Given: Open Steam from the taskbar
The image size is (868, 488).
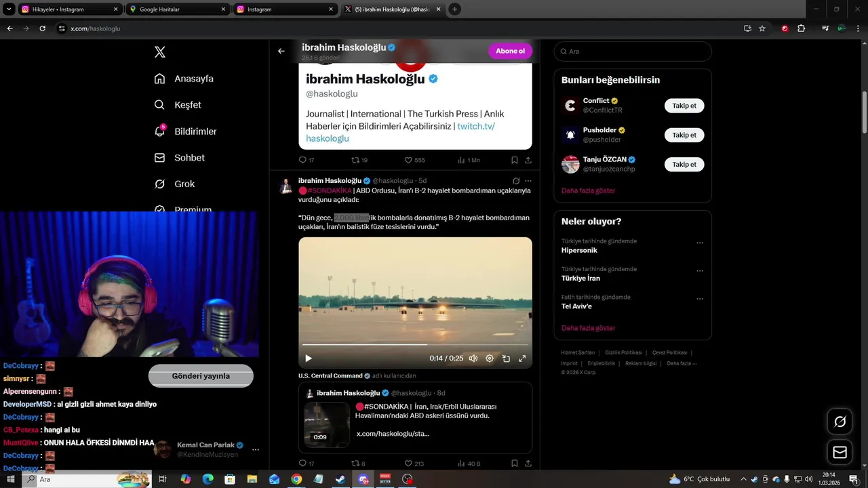Looking at the screenshot, I should [340, 479].
